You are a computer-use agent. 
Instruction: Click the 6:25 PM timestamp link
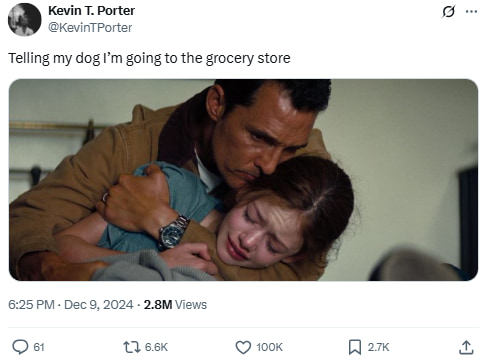tap(31, 305)
